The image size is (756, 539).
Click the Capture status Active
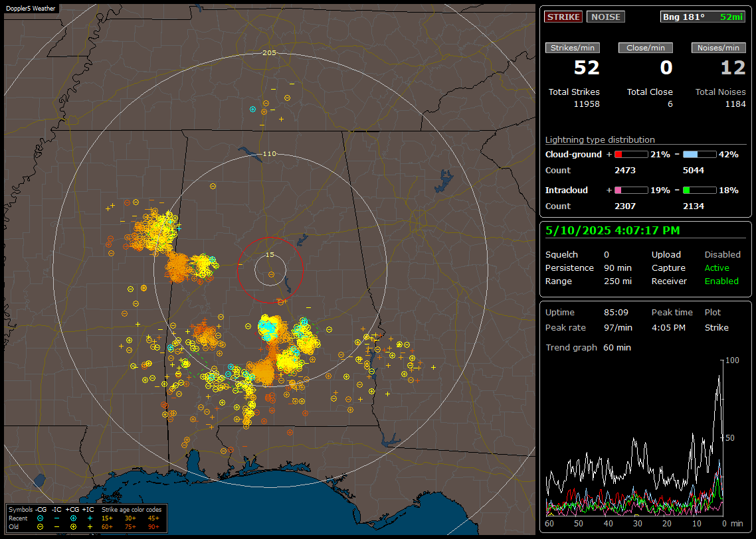click(x=717, y=268)
